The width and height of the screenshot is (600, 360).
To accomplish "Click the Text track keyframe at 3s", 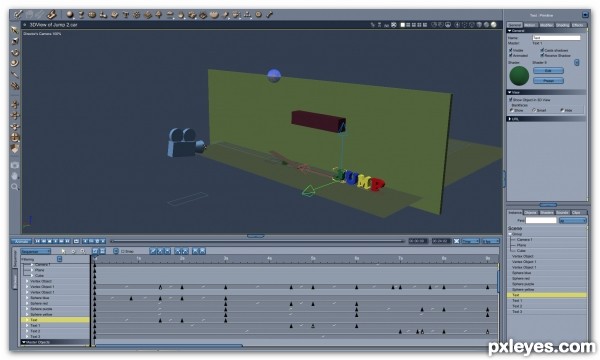I will [x=225, y=320].
